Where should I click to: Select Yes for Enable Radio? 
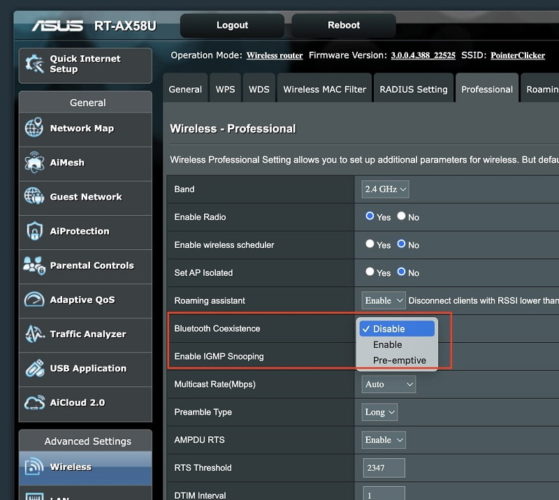tap(370, 216)
